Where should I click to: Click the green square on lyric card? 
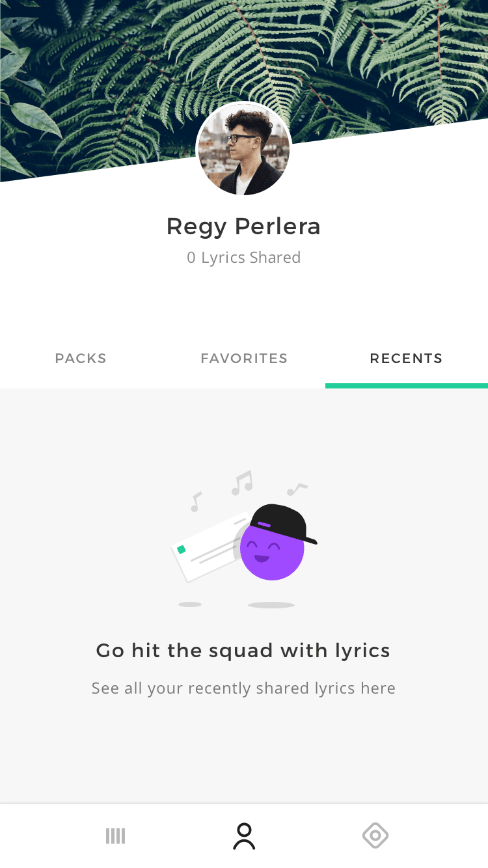182,550
